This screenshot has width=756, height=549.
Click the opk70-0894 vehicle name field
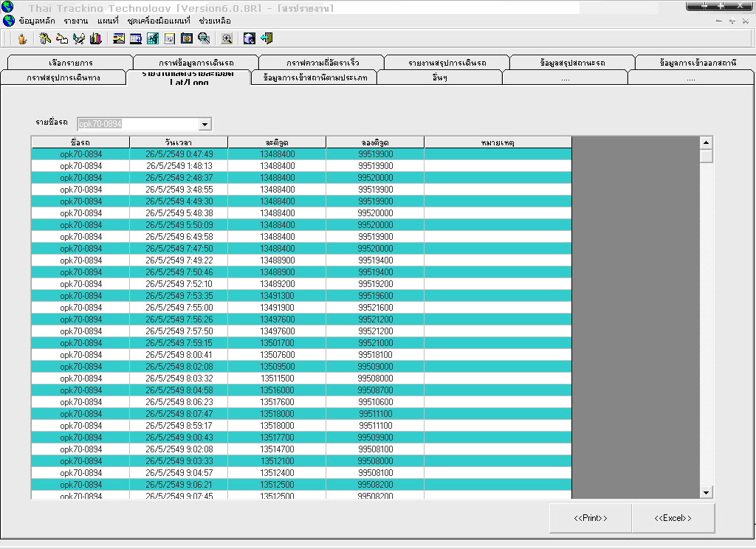(x=138, y=125)
